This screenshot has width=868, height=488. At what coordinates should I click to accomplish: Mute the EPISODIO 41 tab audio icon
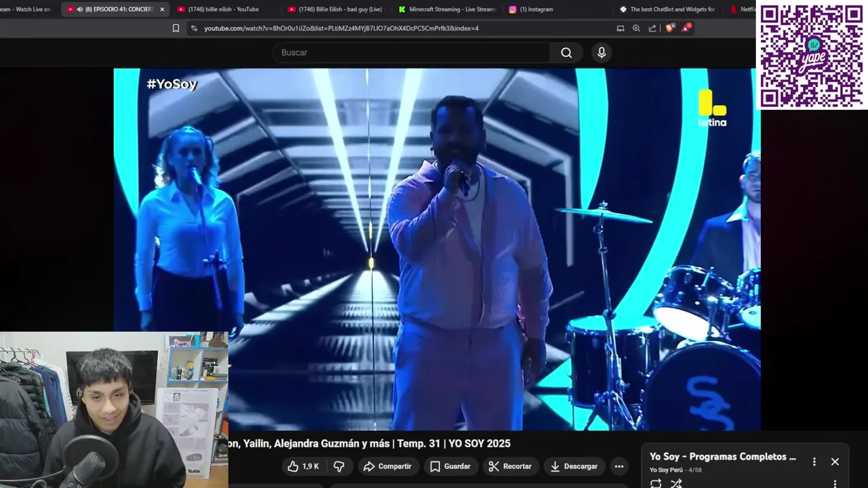pyautogui.click(x=80, y=9)
